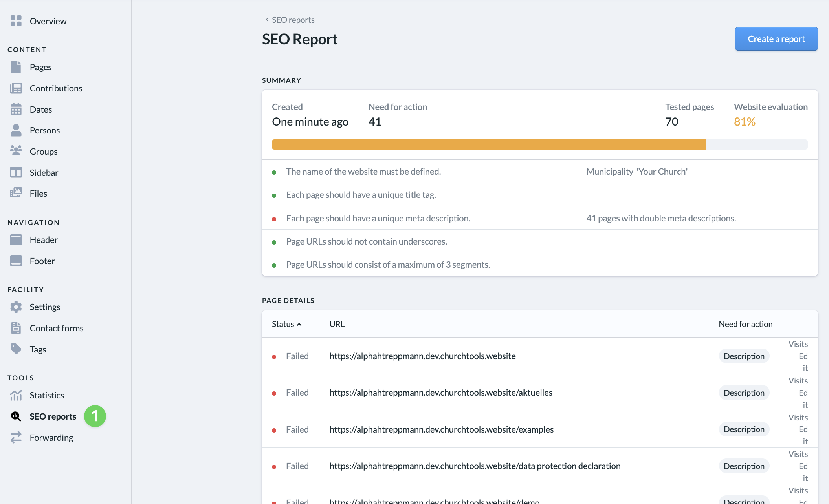The height and width of the screenshot is (504, 829).
Task: Select Groups in the sidebar
Action: click(x=44, y=152)
